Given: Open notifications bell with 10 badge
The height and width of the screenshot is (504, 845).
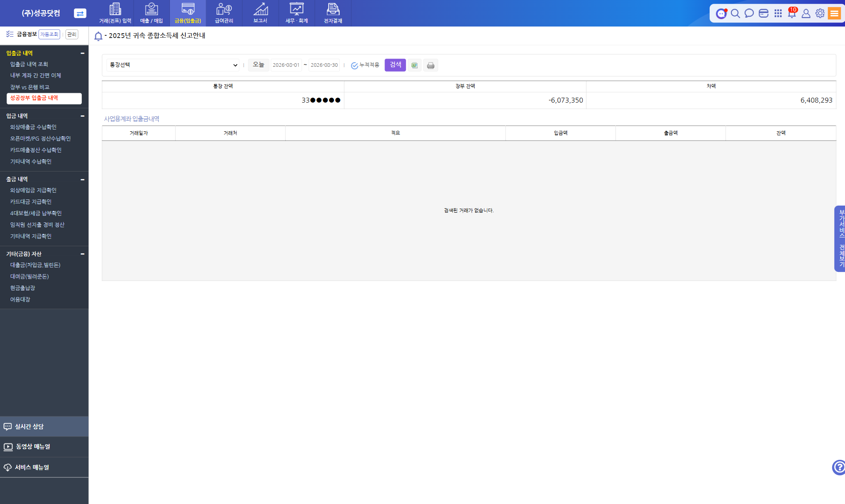Looking at the screenshot, I should tap(792, 12).
